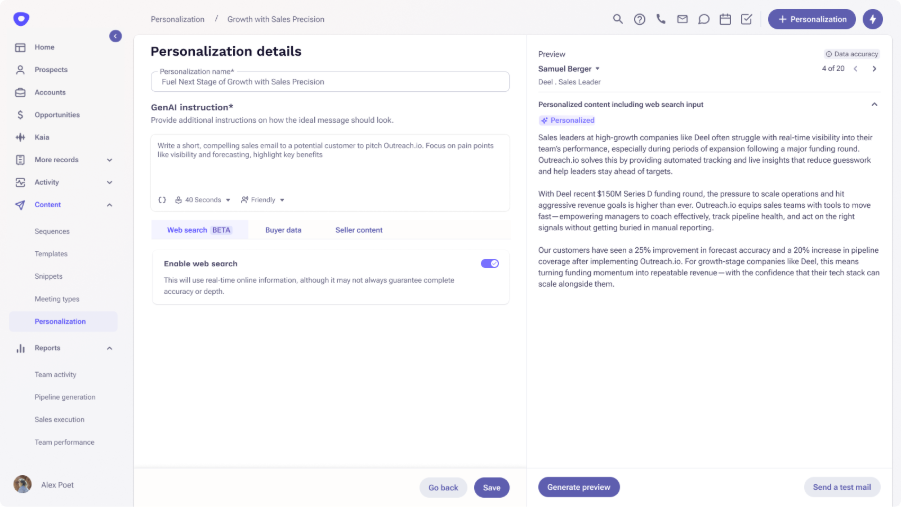Viewport: 901px width, 507px height.
Task: Click Data accuracy info badge
Action: pyautogui.click(x=852, y=54)
